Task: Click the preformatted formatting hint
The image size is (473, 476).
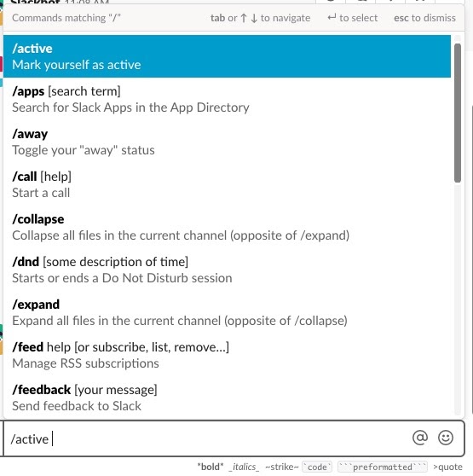Action: tap(383, 467)
